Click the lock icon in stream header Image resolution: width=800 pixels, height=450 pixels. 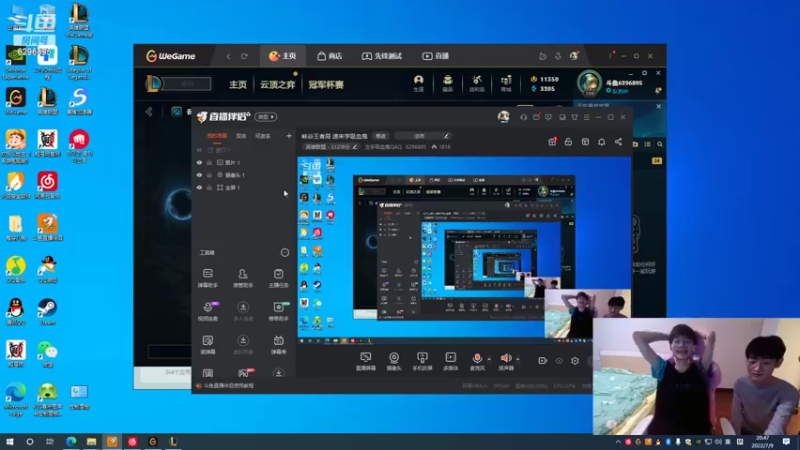(x=568, y=142)
